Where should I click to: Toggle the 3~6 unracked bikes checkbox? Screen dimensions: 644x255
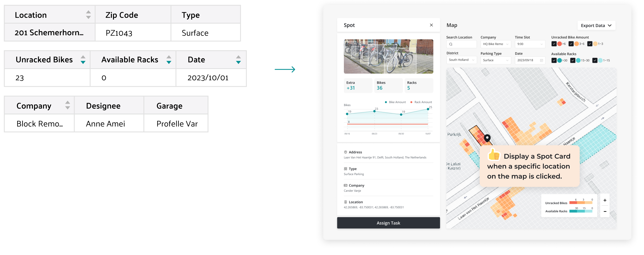tap(571, 44)
